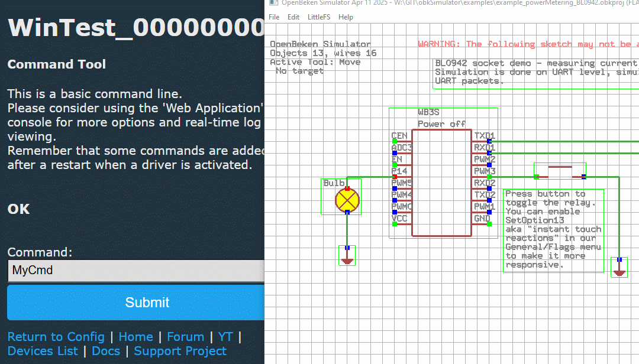Viewport: 639px width, 364px height.
Task: Click the PWM5 pin label
Action: coord(402,183)
